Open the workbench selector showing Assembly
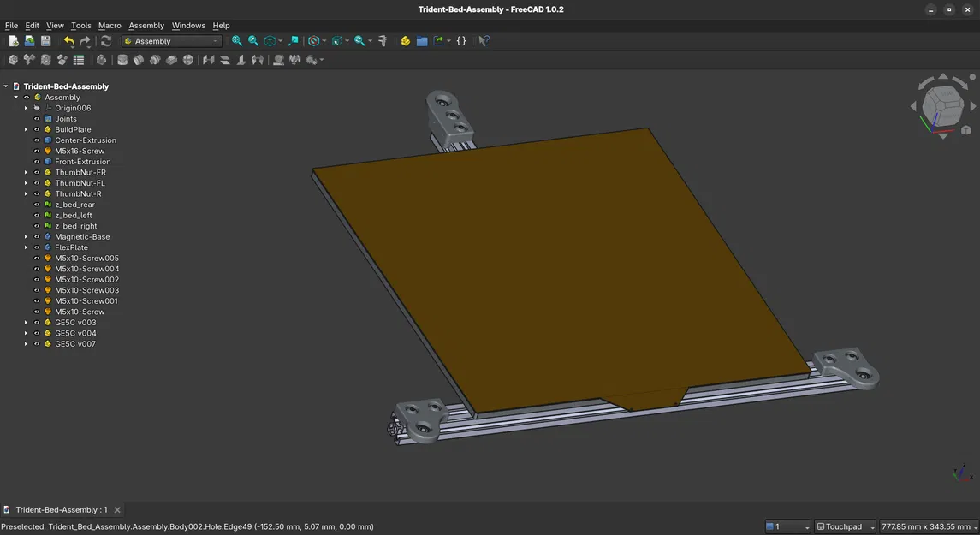 171,40
